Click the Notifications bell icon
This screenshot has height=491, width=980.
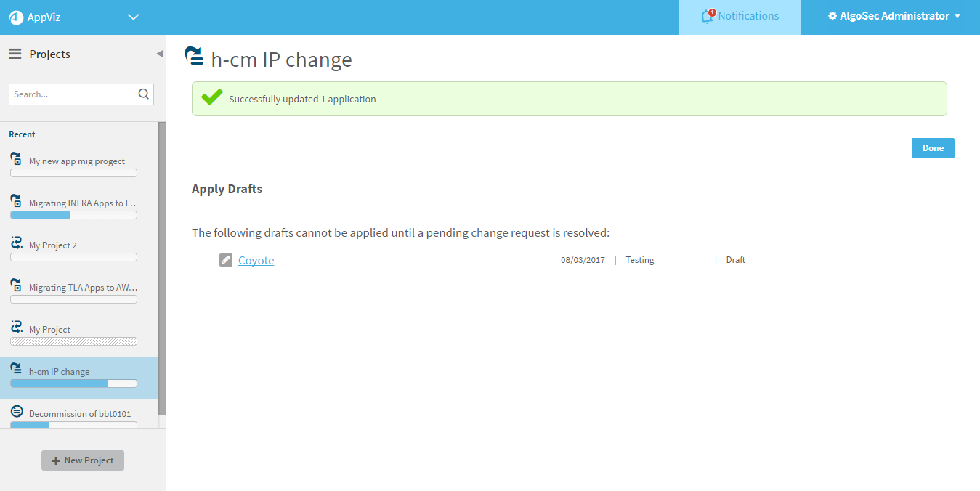[708, 16]
